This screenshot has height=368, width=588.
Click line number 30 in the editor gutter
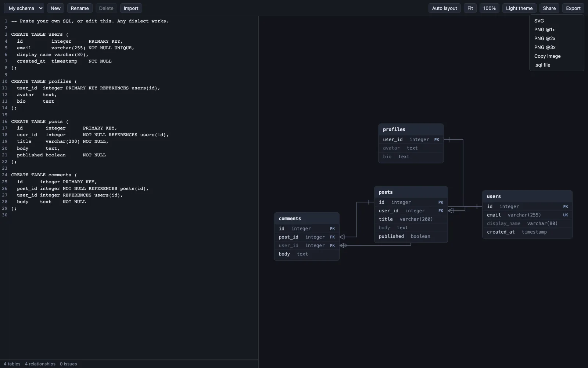[4, 215]
